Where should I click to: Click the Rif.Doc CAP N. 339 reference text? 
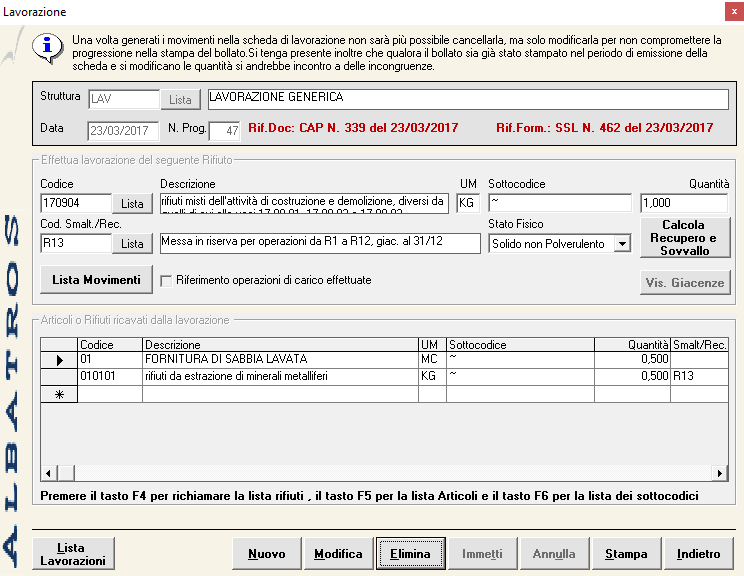353,128
